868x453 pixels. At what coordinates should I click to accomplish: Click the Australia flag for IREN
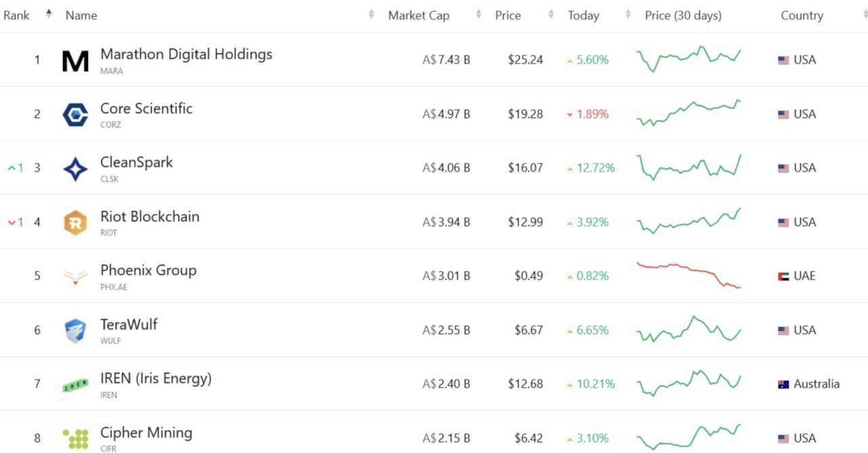click(x=782, y=384)
